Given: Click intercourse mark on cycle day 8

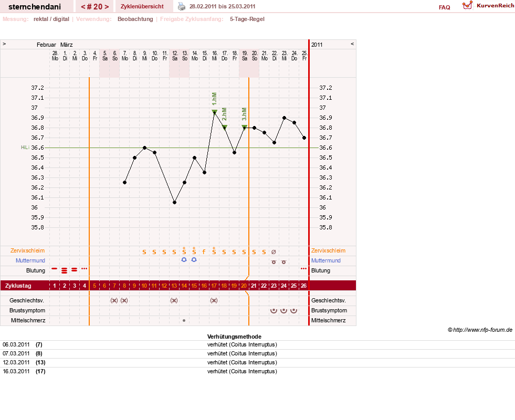Looking at the screenshot, I should pos(124,300).
